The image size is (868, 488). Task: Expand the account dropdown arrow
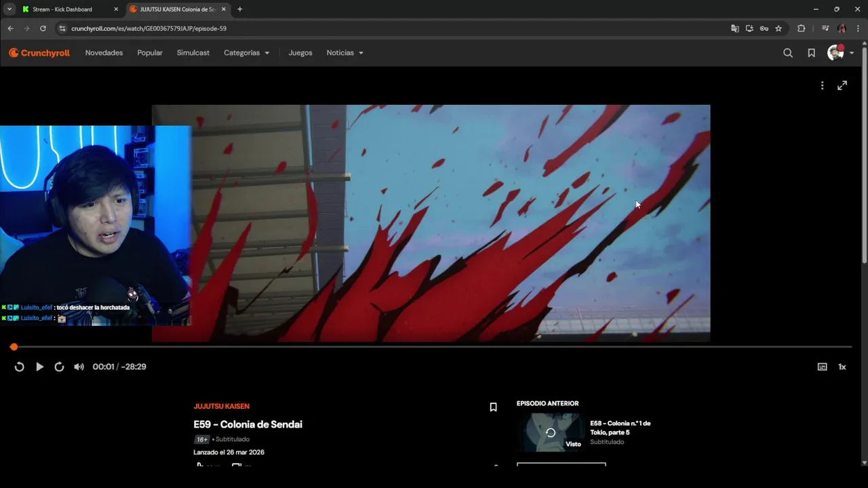coord(852,53)
